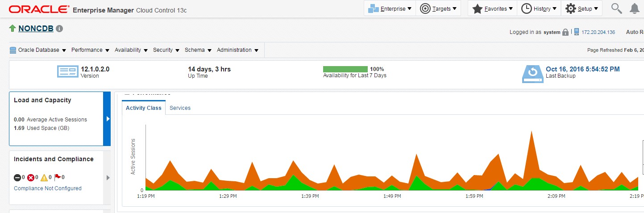Open the notifications bell
This screenshot has height=213, width=644.
click(x=634, y=8)
